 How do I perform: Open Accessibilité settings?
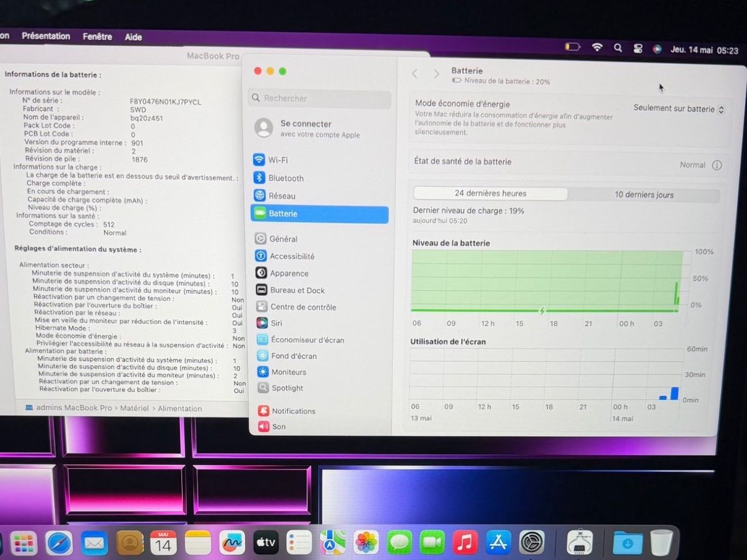[285, 256]
